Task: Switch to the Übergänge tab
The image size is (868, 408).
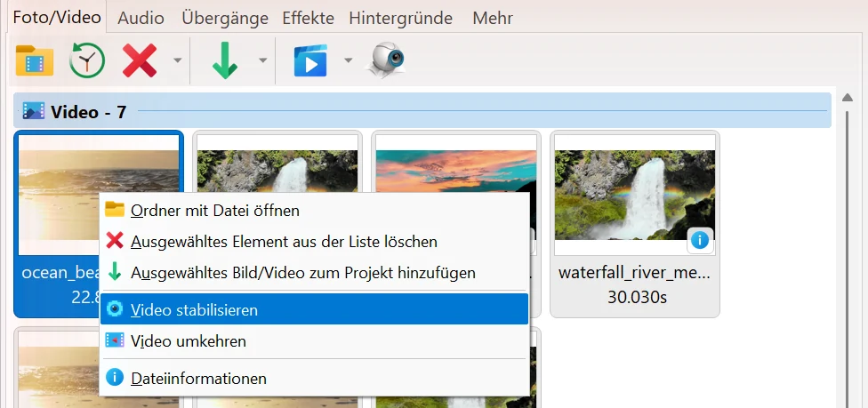Action: 225,19
